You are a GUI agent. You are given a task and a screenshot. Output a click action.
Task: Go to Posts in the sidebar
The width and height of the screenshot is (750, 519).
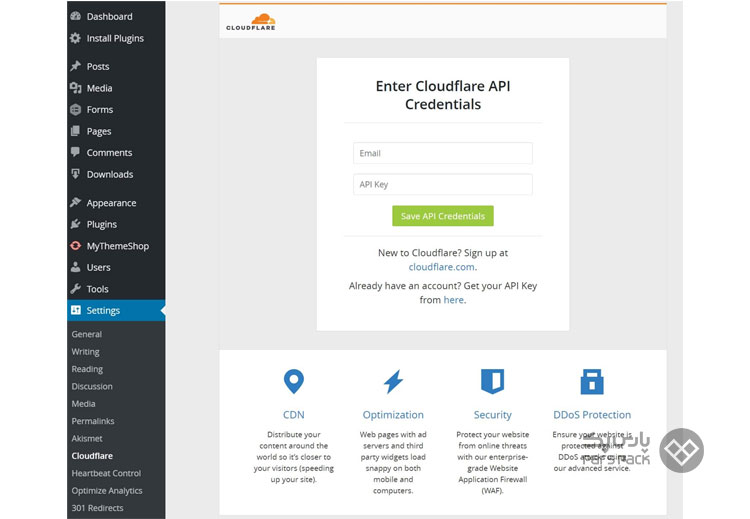point(98,66)
